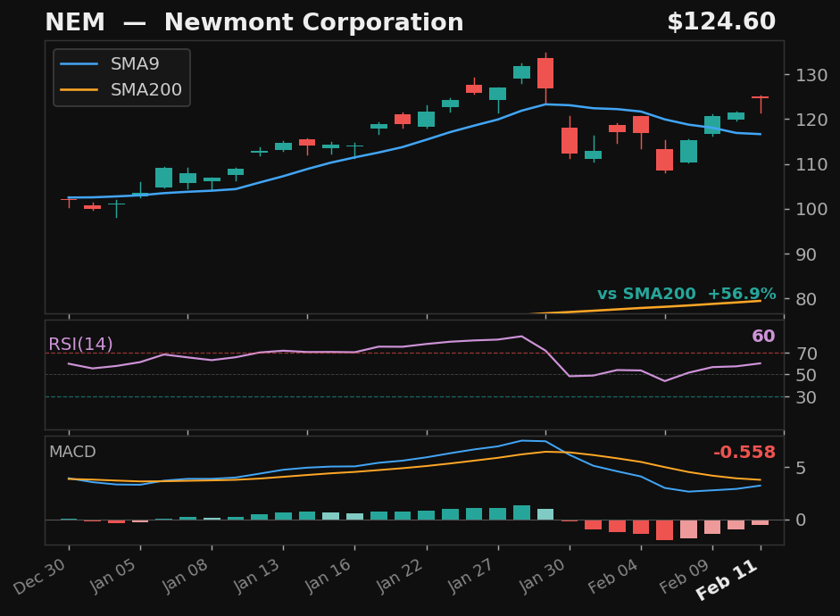Click the last candlestick on Feb 11

[x=761, y=104]
